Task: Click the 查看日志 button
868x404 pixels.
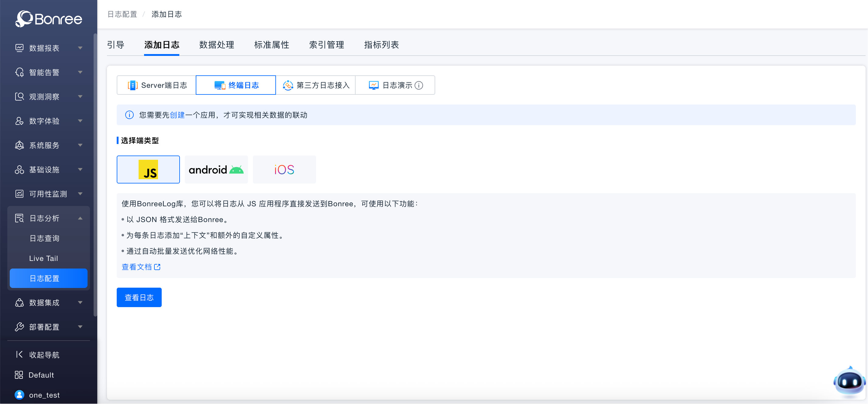Action: tap(139, 298)
